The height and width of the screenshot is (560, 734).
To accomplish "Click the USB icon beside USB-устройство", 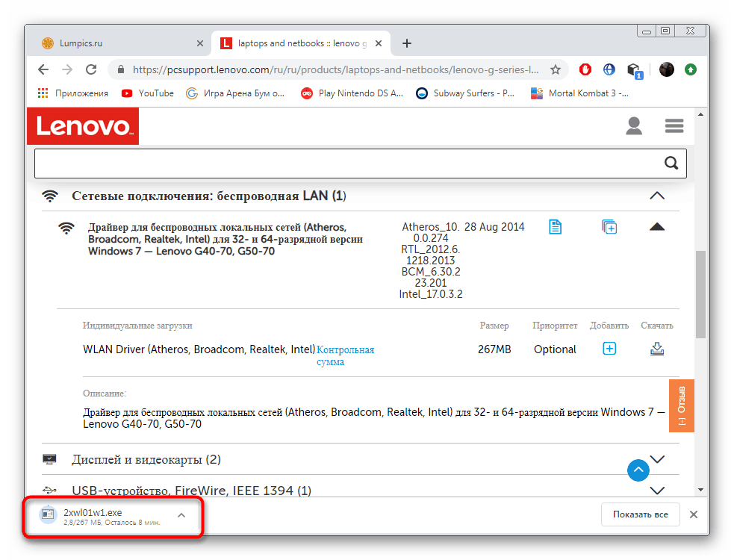I will click(49, 491).
